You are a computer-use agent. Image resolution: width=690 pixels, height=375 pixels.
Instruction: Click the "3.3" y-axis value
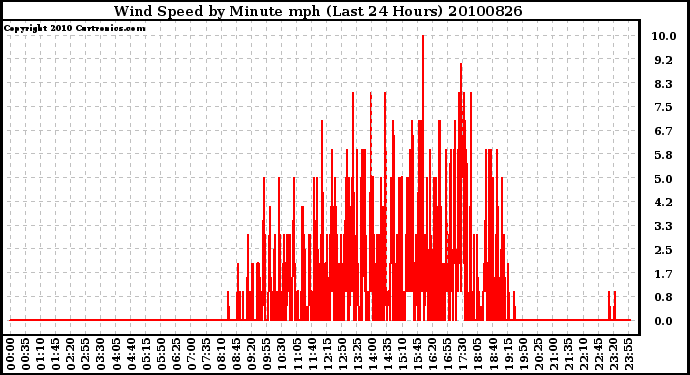coord(664,226)
